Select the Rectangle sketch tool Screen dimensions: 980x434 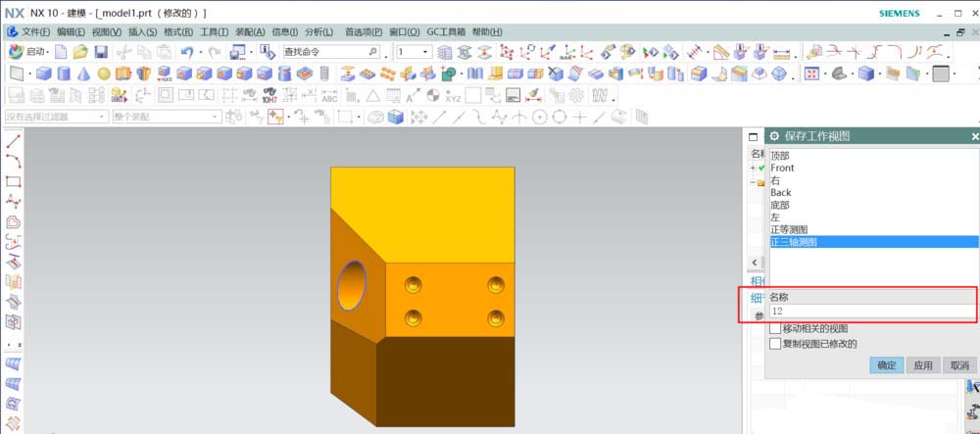(13, 181)
